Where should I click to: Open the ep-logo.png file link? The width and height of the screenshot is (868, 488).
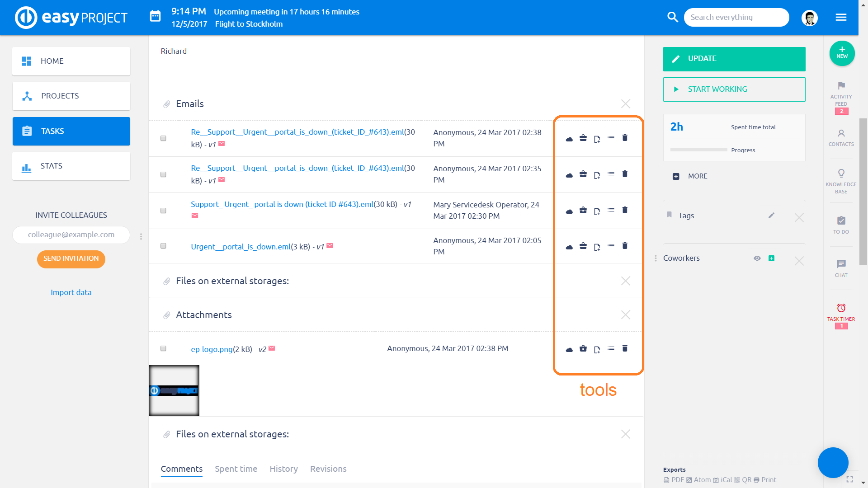point(212,349)
